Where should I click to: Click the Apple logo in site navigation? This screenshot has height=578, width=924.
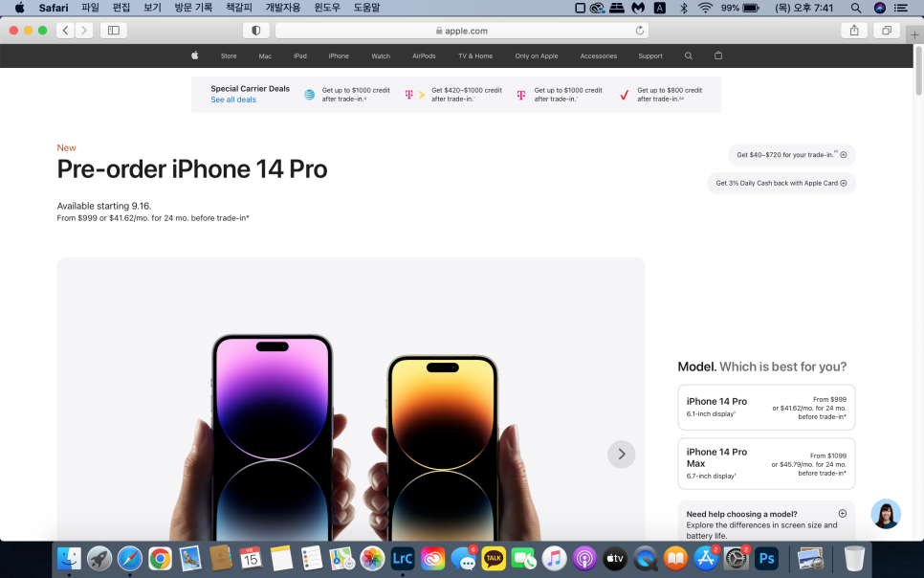coord(195,56)
